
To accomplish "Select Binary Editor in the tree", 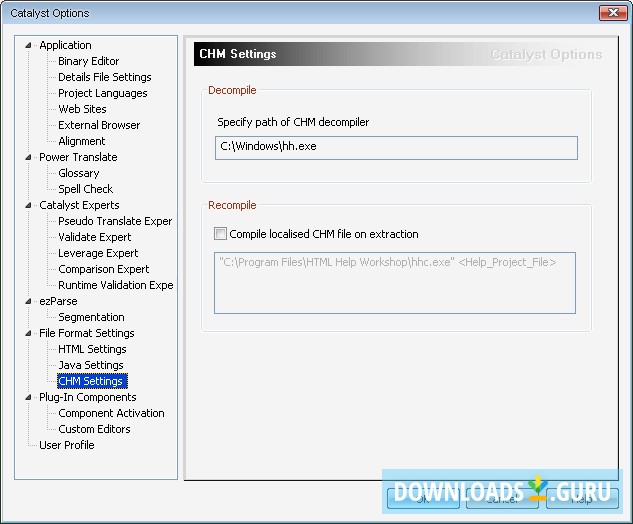I will click(x=88, y=61).
